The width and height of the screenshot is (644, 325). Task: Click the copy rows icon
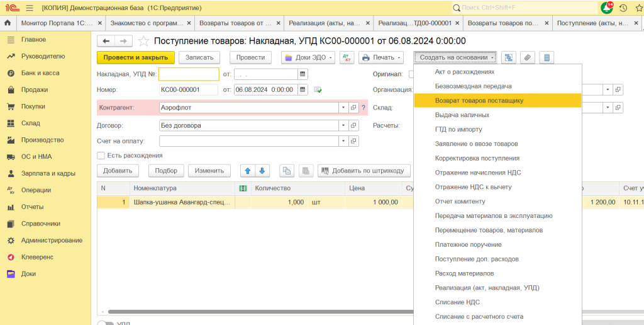tap(287, 170)
